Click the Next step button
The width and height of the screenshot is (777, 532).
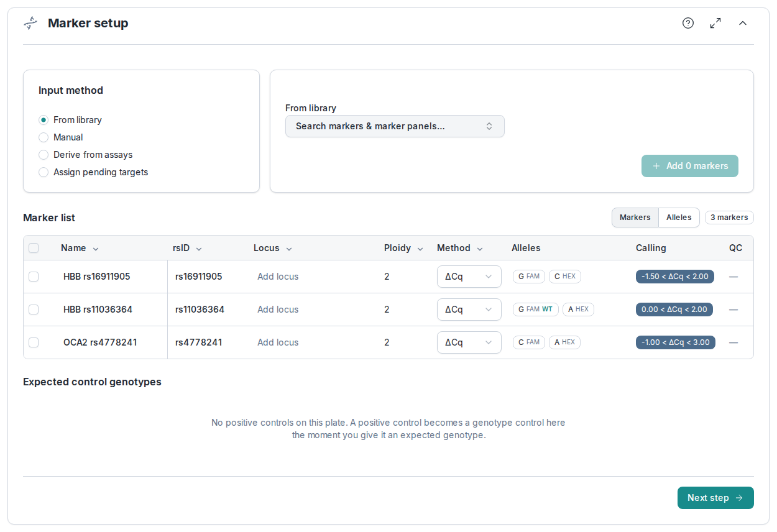[x=715, y=498]
